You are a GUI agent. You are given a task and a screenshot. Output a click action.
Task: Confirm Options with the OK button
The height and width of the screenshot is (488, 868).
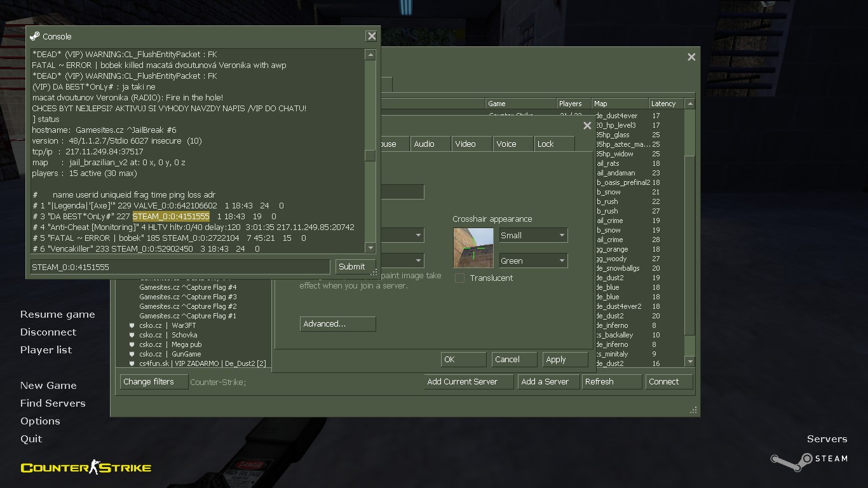click(x=463, y=360)
